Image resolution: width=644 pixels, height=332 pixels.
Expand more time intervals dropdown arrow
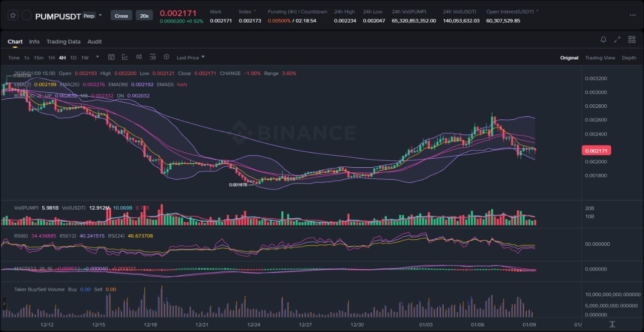[97, 57]
